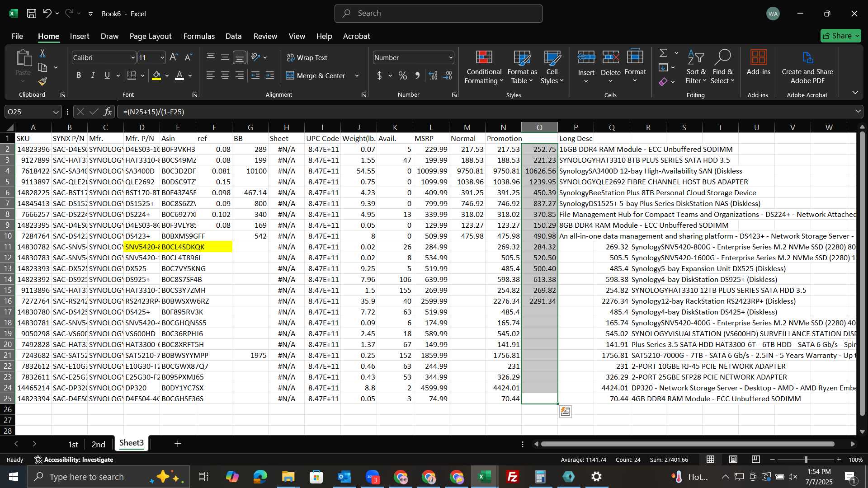Click Decrease Font Size icon
This screenshot has width=868, height=488.
[189, 57]
